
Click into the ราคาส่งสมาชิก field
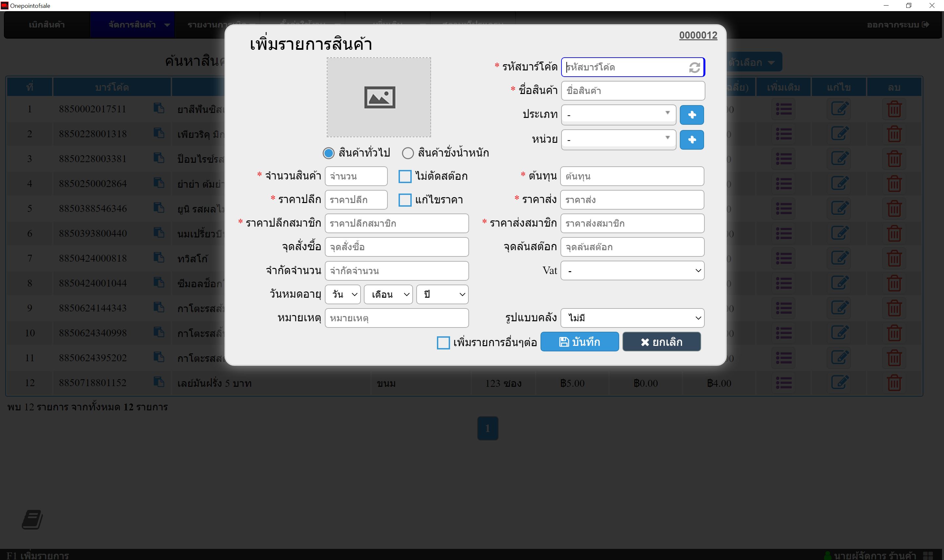[633, 223]
